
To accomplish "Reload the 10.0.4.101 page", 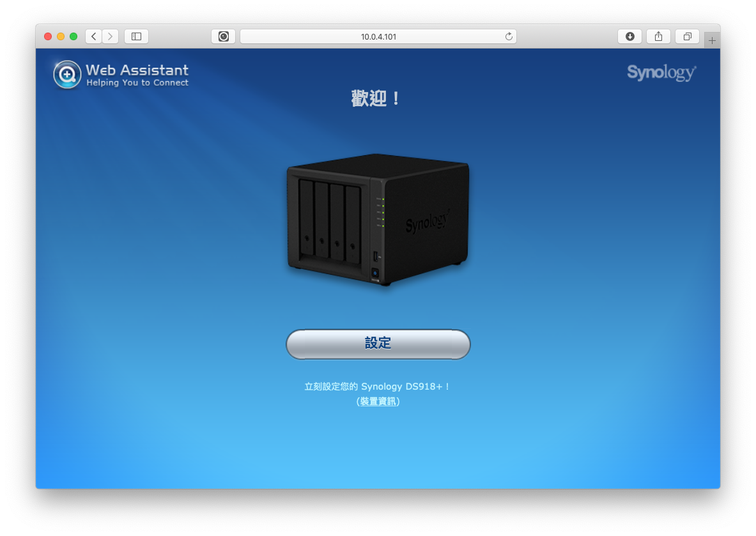I will pos(509,36).
